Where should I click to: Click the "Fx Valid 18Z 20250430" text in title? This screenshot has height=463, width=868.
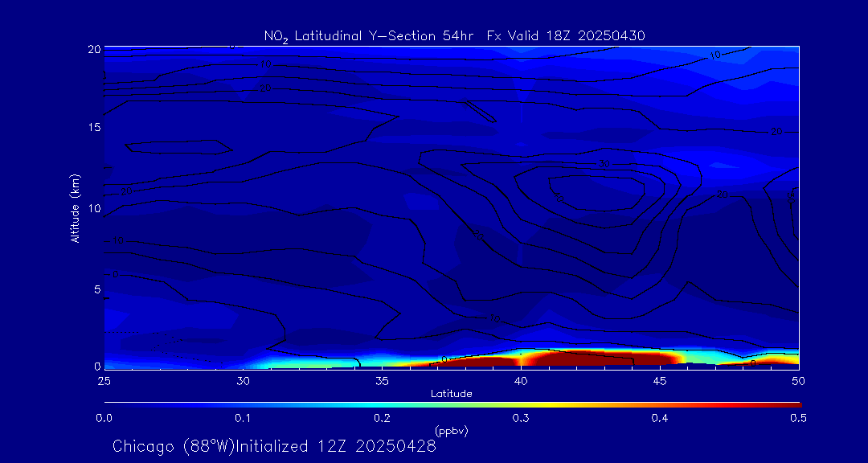[567, 36]
